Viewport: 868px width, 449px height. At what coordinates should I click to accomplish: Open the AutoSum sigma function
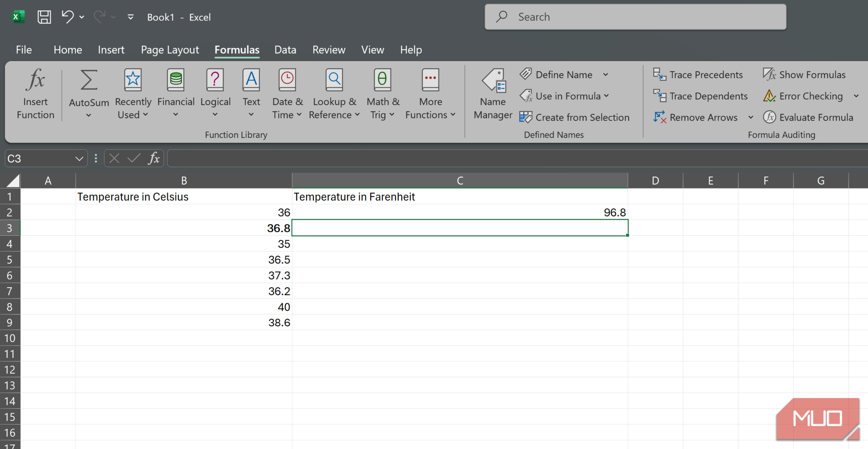(89, 94)
